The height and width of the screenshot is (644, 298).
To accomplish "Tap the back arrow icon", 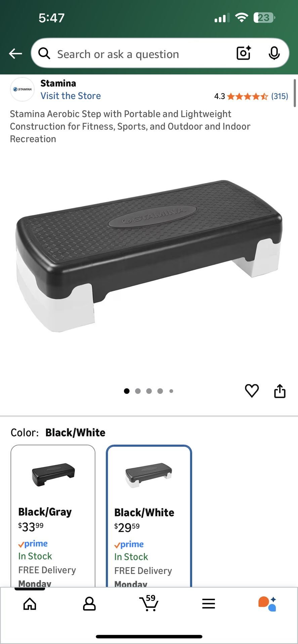I will [x=15, y=53].
